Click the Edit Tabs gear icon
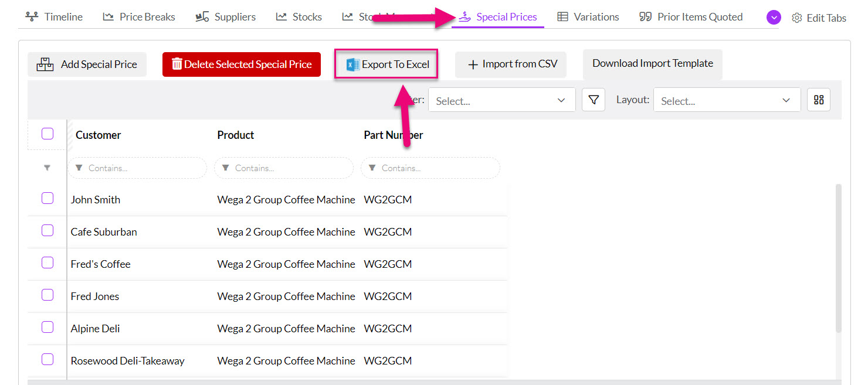 796,18
